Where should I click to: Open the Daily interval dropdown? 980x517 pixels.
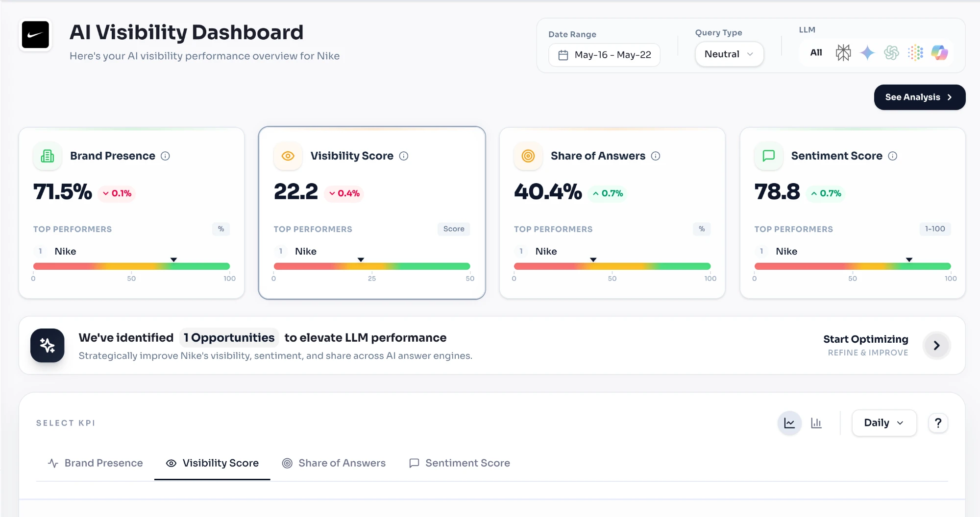pyautogui.click(x=884, y=423)
